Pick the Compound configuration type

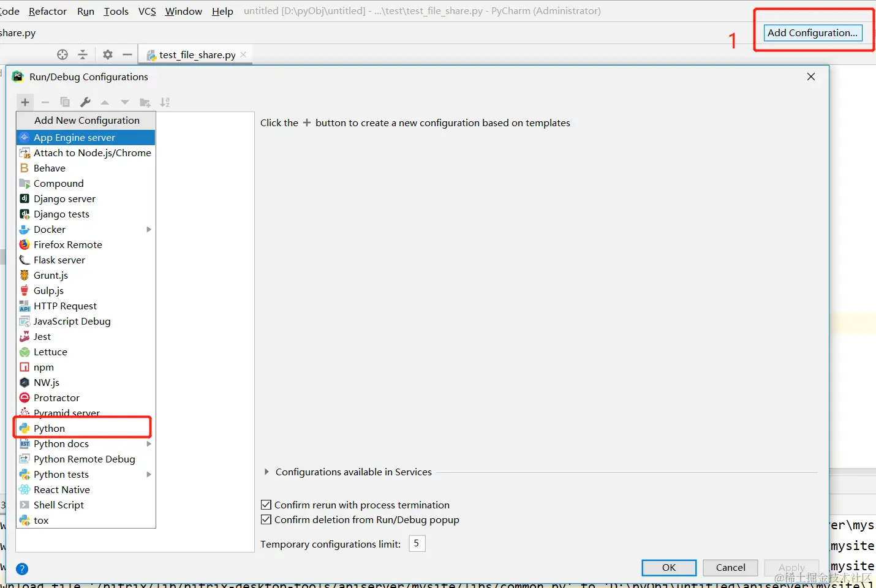[x=86, y=183]
